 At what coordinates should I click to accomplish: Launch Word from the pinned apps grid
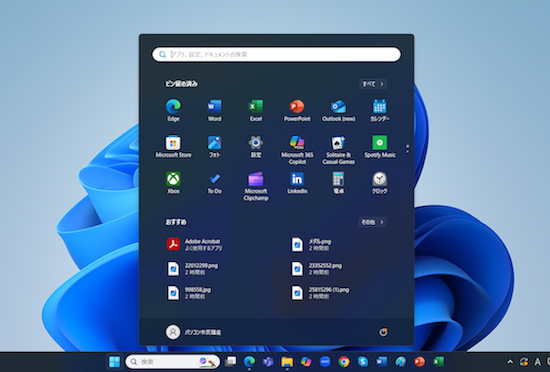click(214, 110)
